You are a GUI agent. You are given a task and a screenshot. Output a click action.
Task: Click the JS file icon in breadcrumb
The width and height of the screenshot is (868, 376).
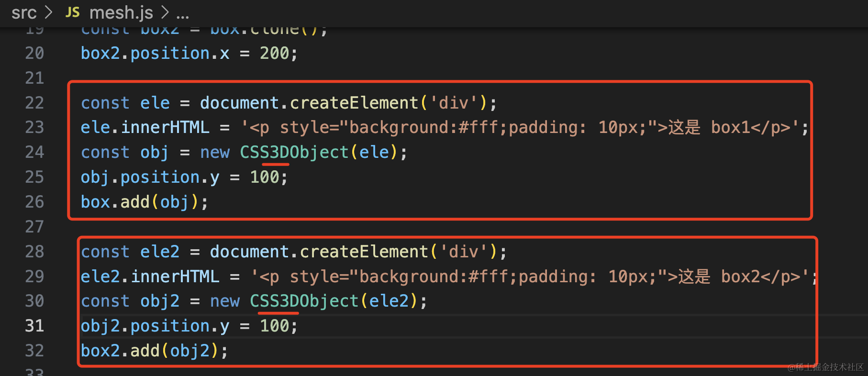73,12
